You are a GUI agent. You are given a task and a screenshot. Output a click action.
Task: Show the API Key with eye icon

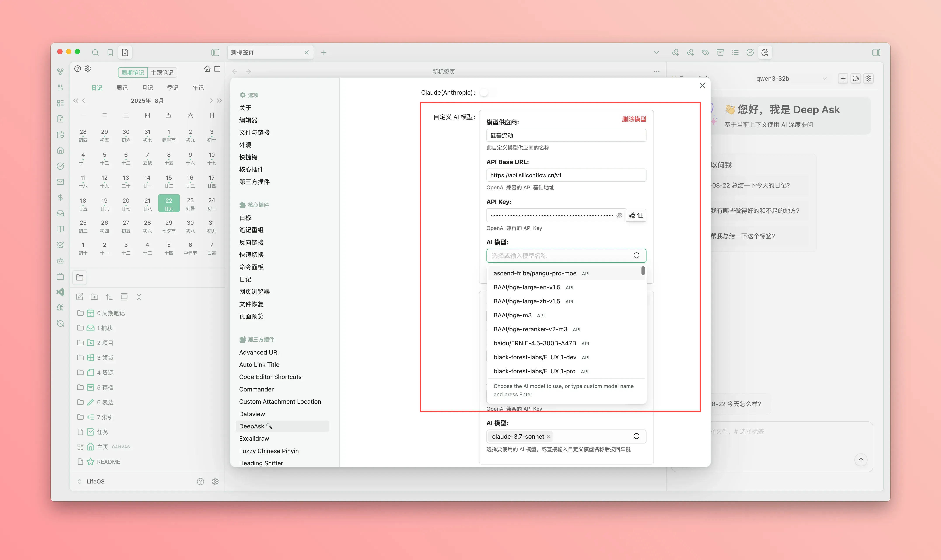tap(619, 215)
